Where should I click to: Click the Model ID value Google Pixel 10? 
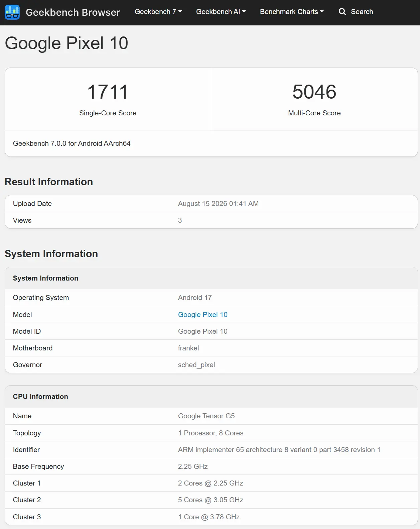point(202,331)
